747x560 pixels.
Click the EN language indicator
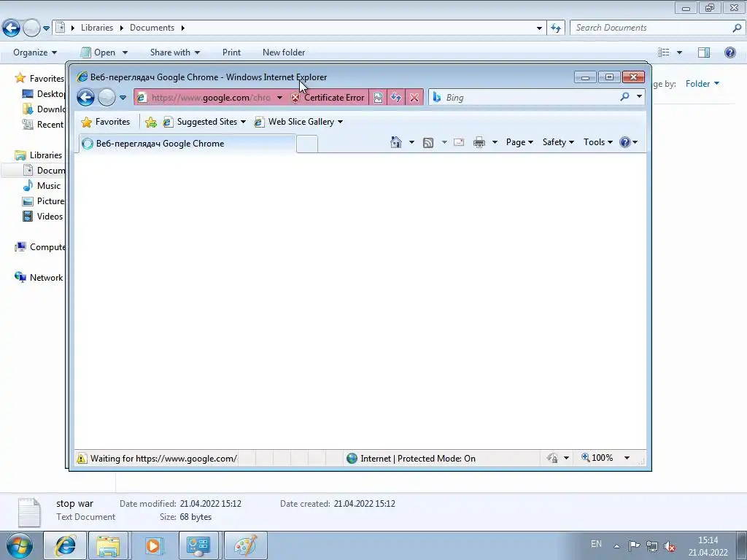point(596,544)
